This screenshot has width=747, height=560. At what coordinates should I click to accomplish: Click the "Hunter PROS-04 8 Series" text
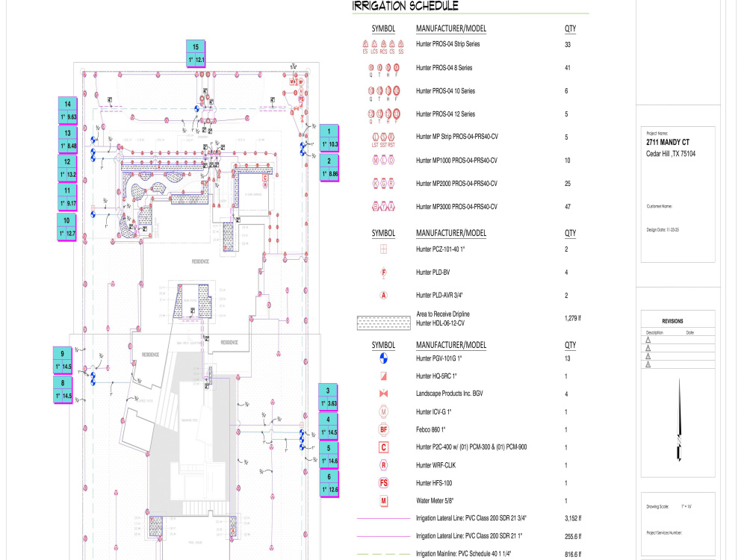(x=444, y=68)
